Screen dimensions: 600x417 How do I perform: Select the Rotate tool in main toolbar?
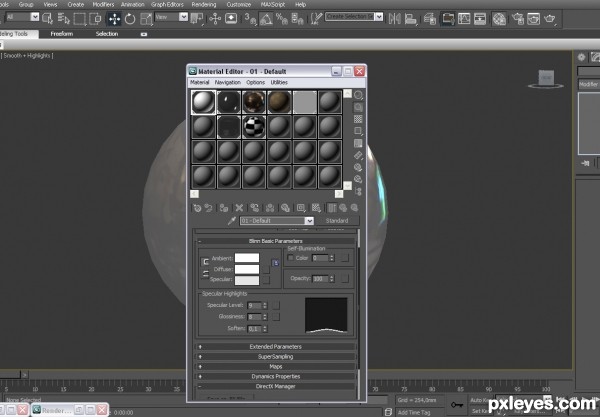[130, 19]
